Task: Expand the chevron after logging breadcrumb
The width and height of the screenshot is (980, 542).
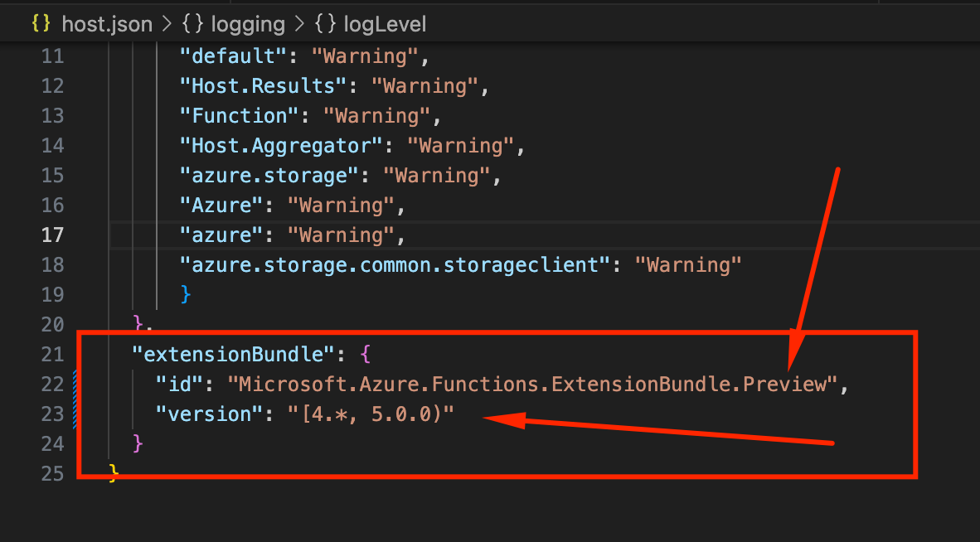Action: coord(300,24)
